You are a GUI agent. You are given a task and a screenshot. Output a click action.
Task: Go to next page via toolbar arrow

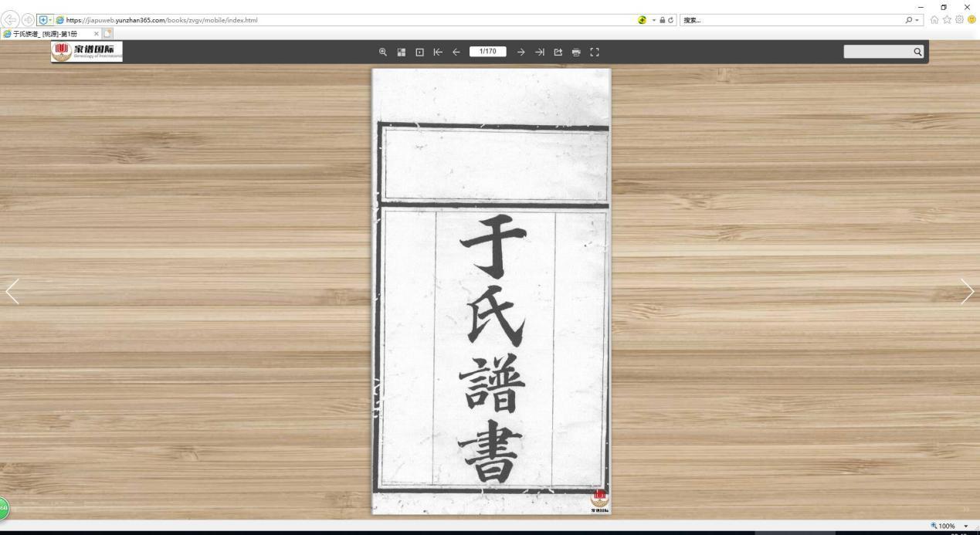click(521, 52)
